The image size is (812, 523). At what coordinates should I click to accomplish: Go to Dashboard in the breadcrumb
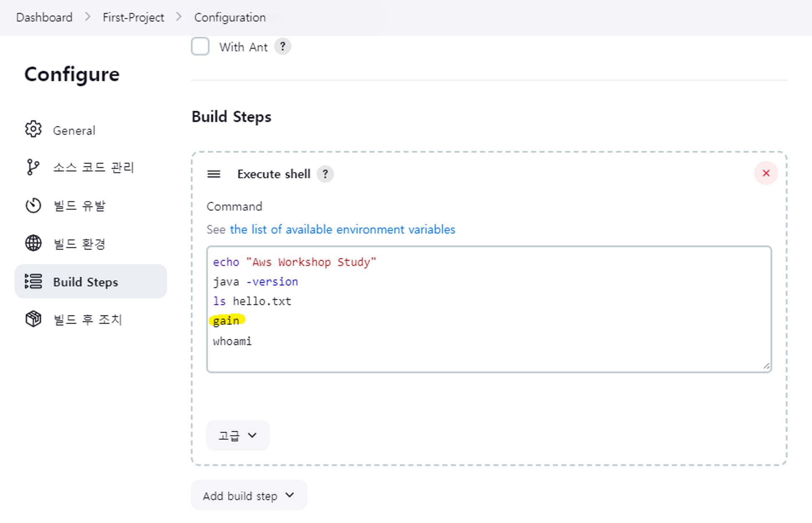(44, 18)
